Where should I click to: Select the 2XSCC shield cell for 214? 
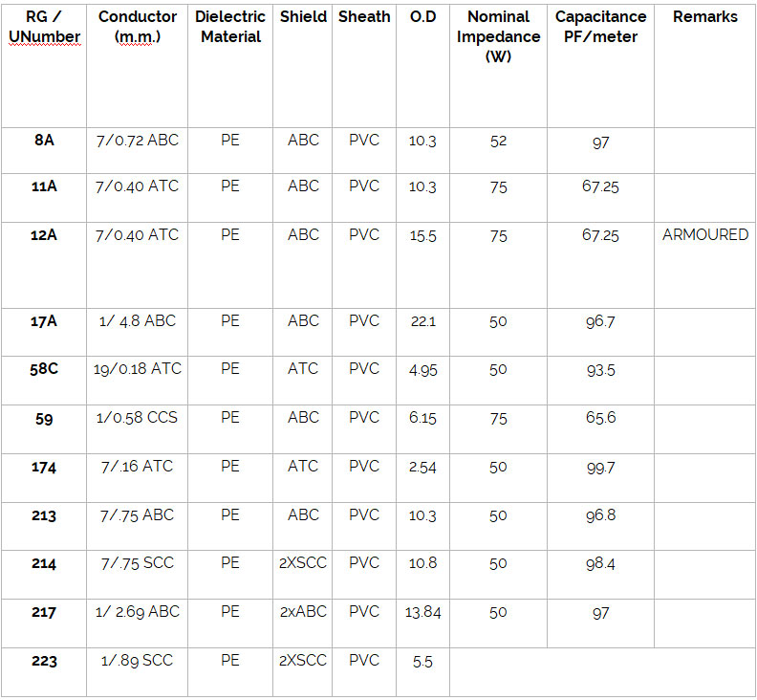(303, 563)
